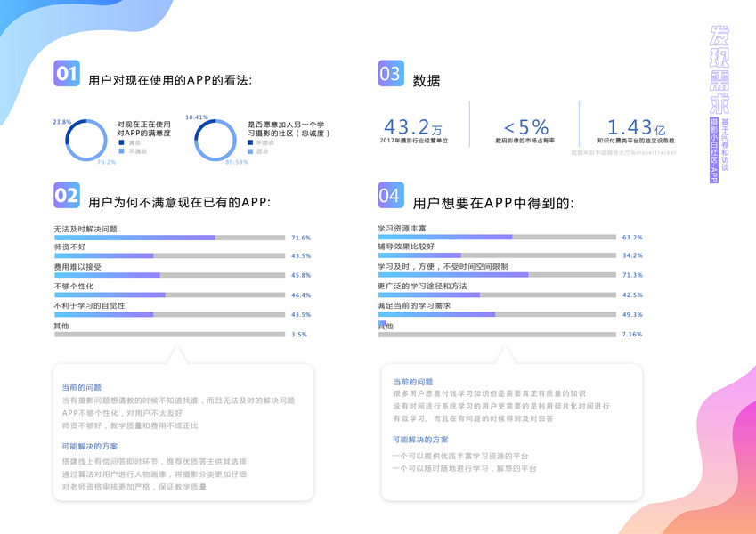Click the 02 section number badge
This screenshot has height=534, width=756.
[x=67, y=195]
